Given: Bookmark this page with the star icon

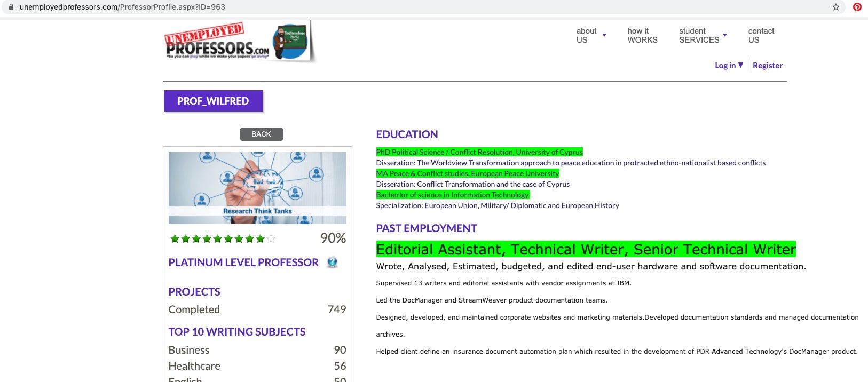Looking at the screenshot, I should tap(836, 7).
